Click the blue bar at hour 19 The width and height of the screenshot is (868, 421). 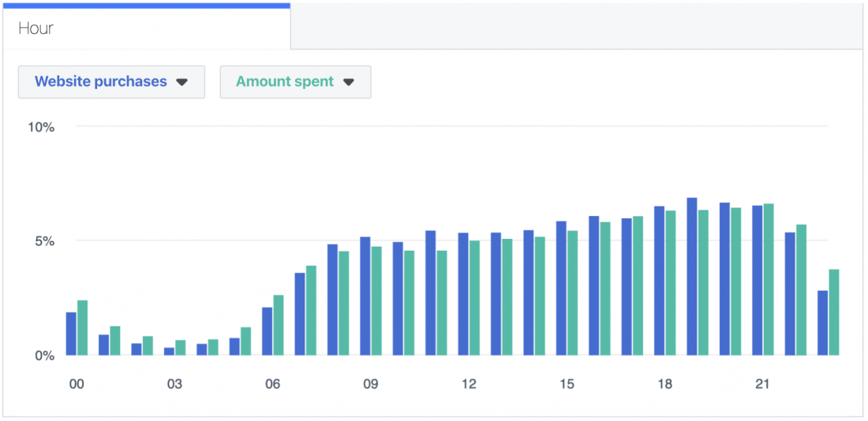692,277
